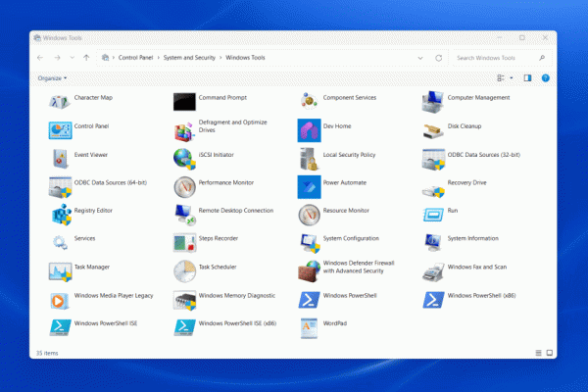Open Disk Cleanup tool
588x392 pixels.
[434, 129]
